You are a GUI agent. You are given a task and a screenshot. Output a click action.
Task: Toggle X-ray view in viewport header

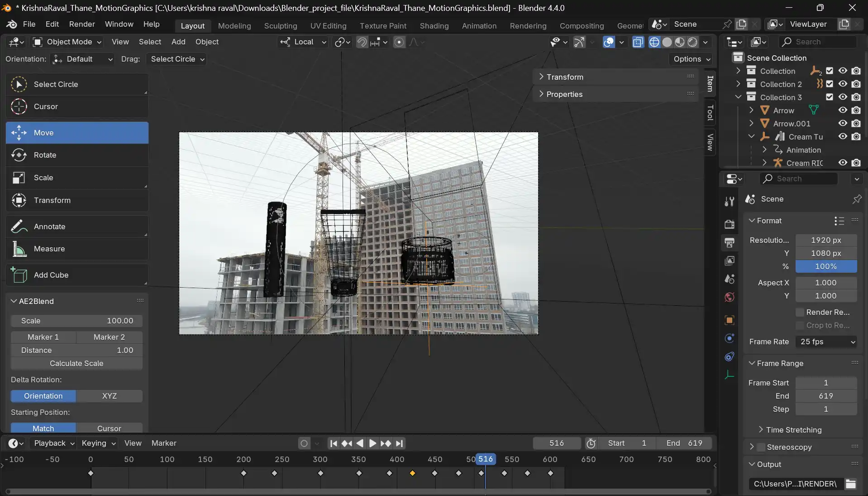pyautogui.click(x=638, y=42)
